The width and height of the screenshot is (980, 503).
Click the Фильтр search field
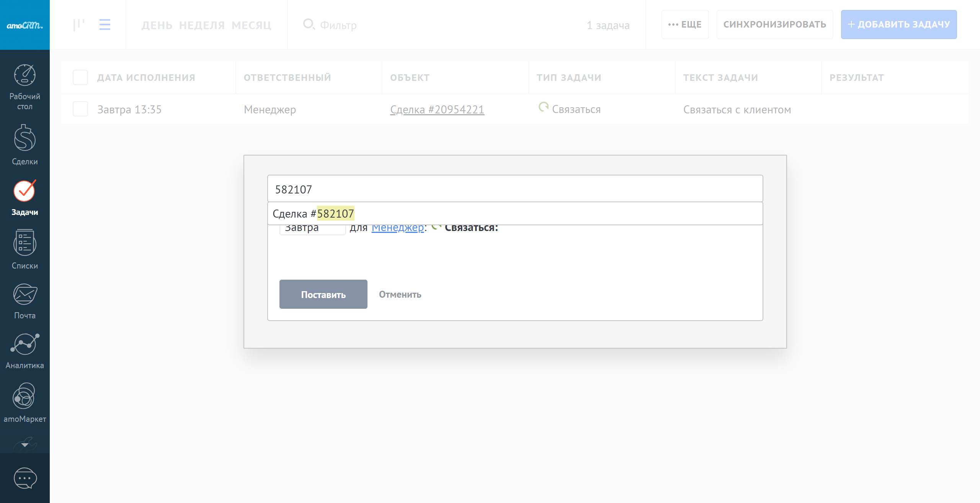(338, 25)
